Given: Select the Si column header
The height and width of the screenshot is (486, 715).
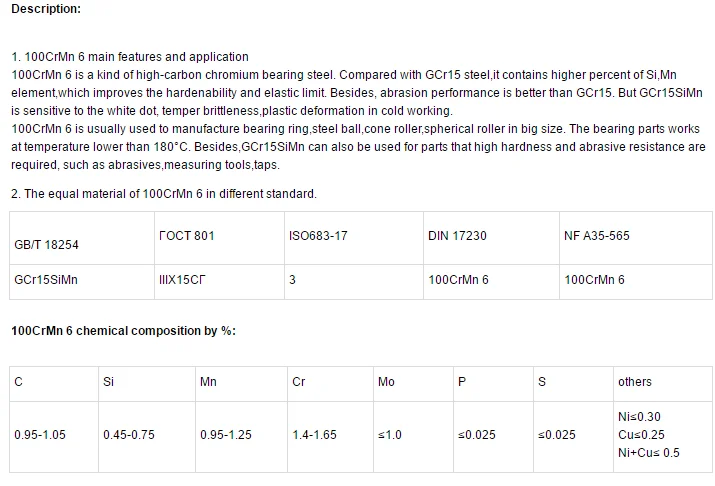Looking at the screenshot, I should 147,384.
